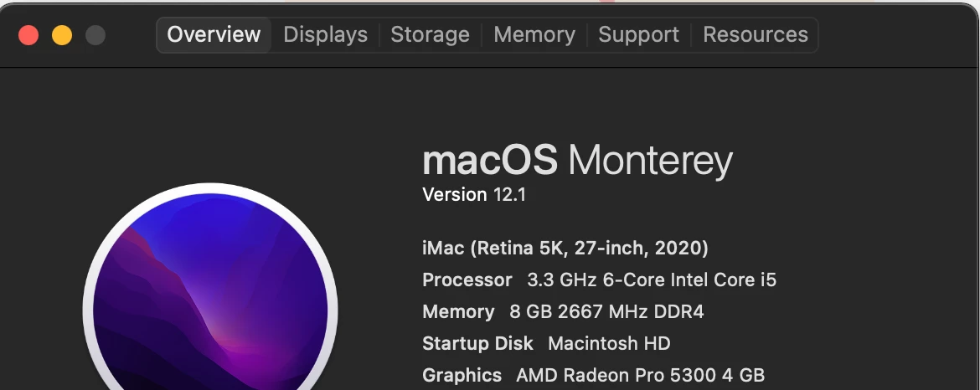The height and width of the screenshot is (390, 980).
Task: Click the macOS Monterey title text
Action: point(577,160)
